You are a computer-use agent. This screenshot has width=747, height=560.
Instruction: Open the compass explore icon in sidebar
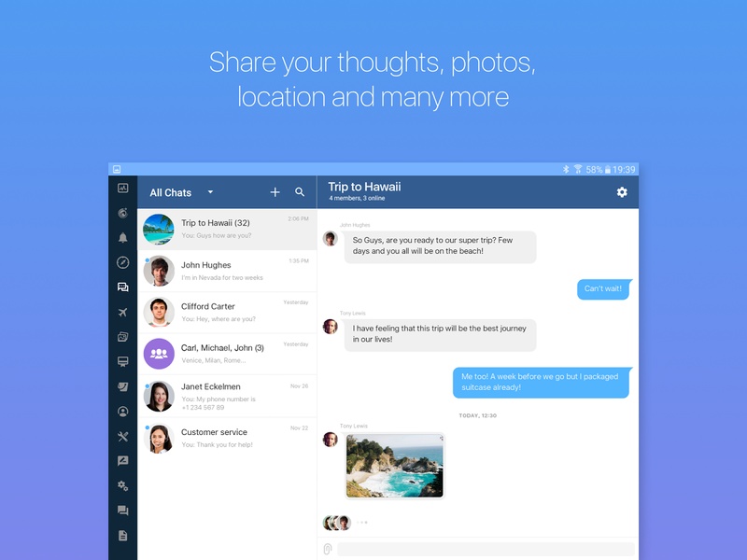tap(123, 262)
